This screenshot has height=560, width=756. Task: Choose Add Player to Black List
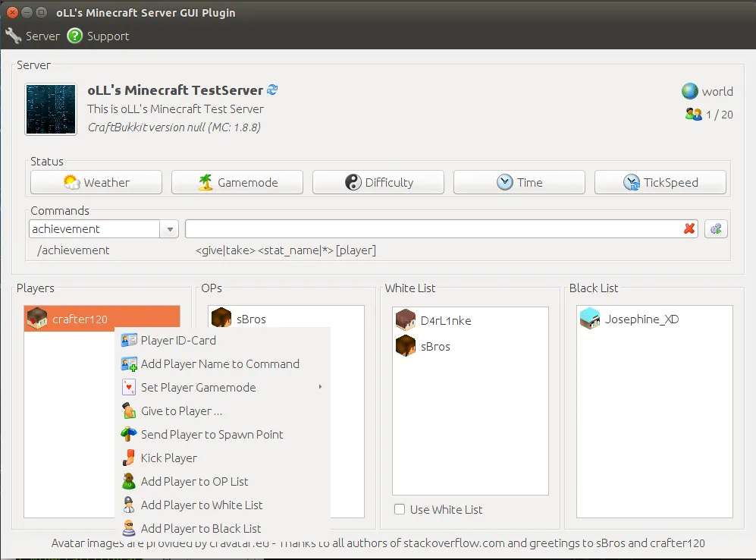(x=222, y=529)
